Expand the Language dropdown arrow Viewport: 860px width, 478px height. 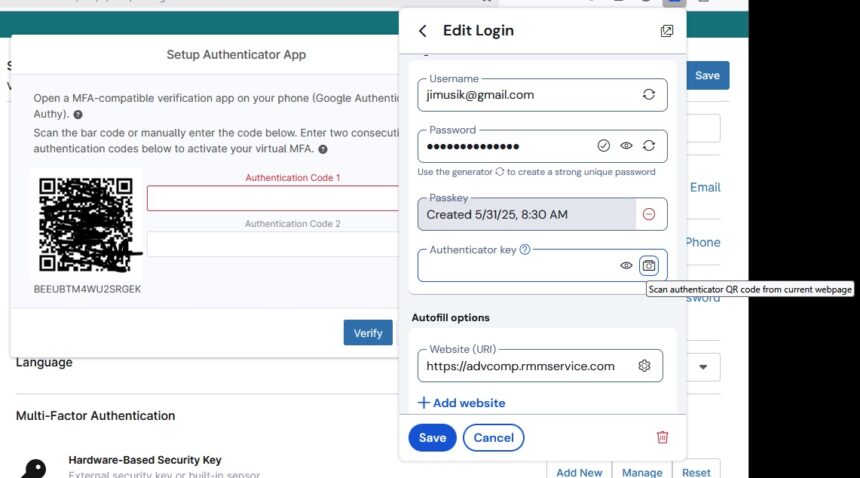(703, 367)
